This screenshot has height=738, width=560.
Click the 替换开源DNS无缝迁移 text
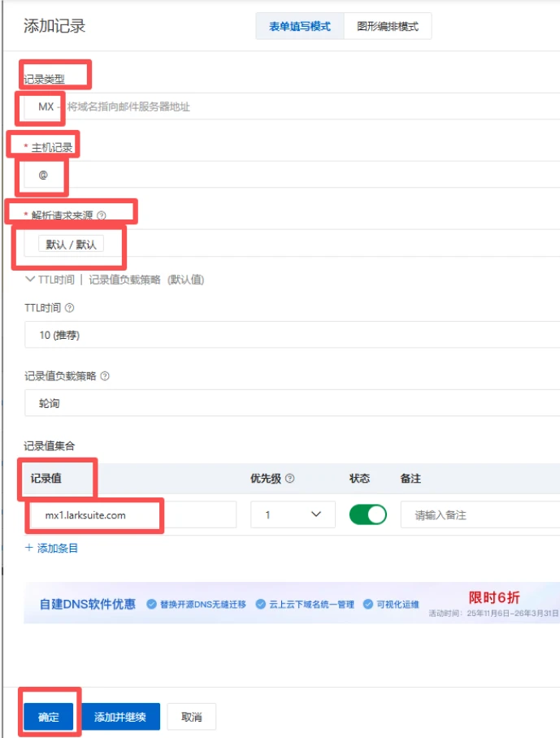tap(203, 605)
